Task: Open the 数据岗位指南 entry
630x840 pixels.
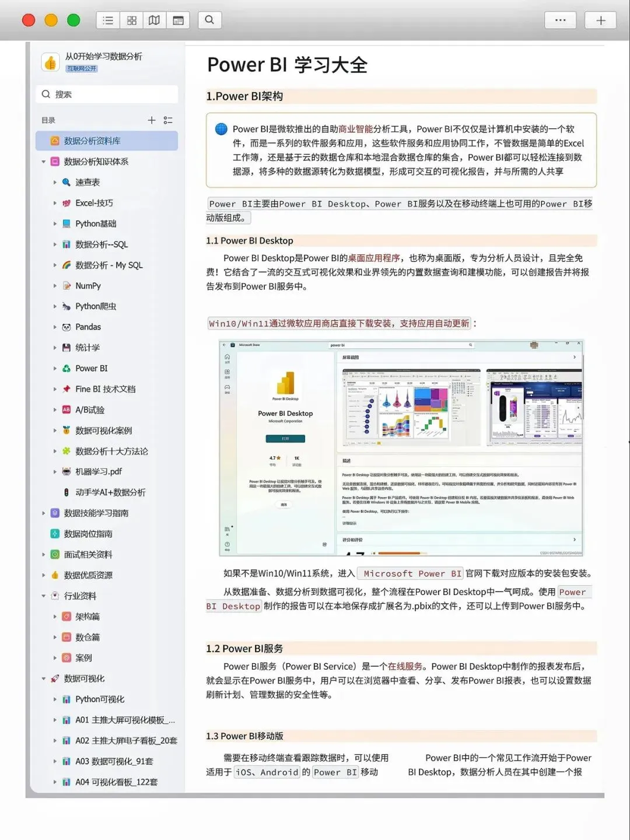Action: (x=88, y=534)
